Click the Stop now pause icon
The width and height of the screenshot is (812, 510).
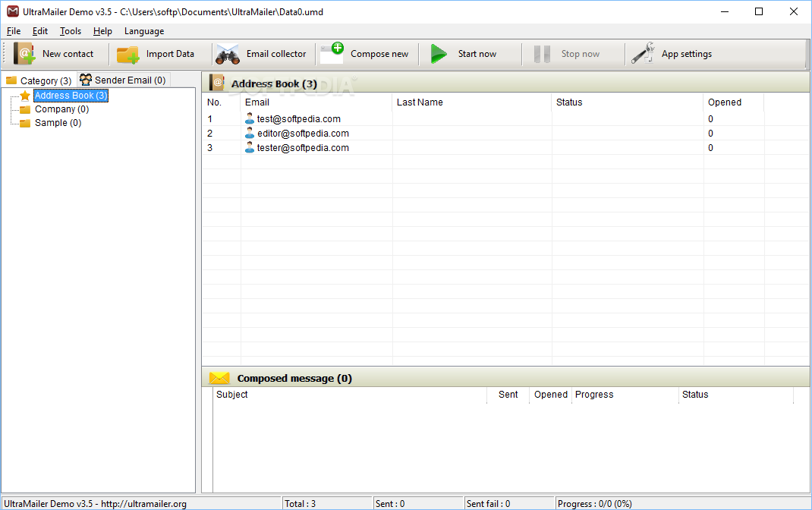542,54
